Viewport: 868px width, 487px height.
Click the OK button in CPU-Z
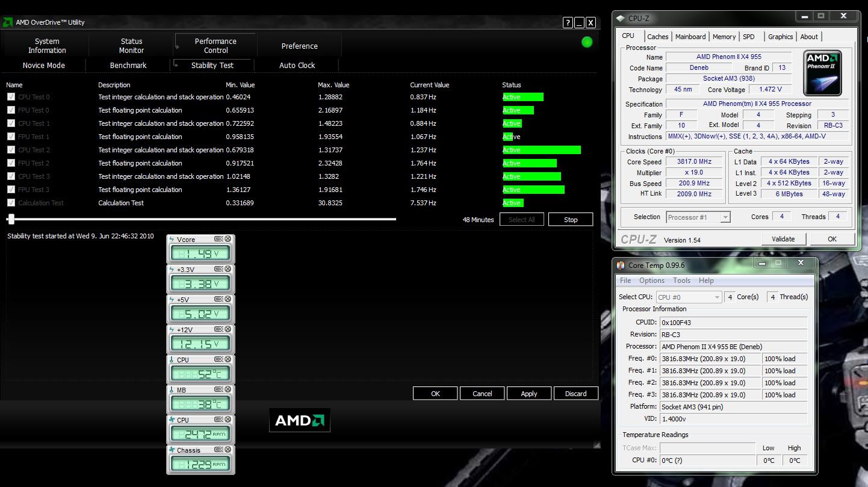(832, 239)
